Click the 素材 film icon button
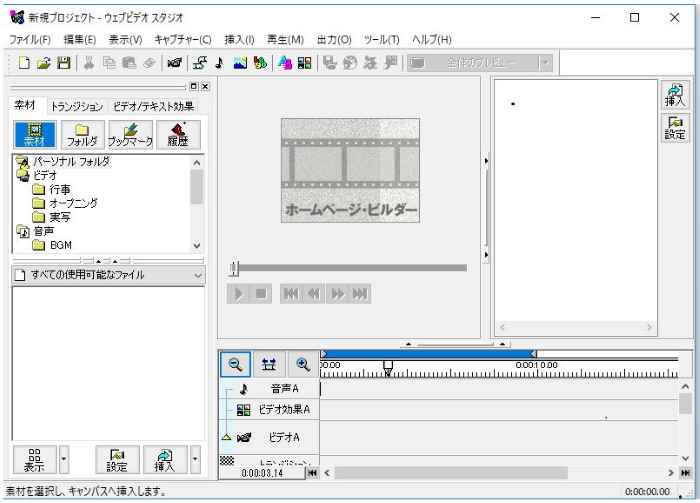The height and width of the screenshot is (503, 700). point(35,134)
